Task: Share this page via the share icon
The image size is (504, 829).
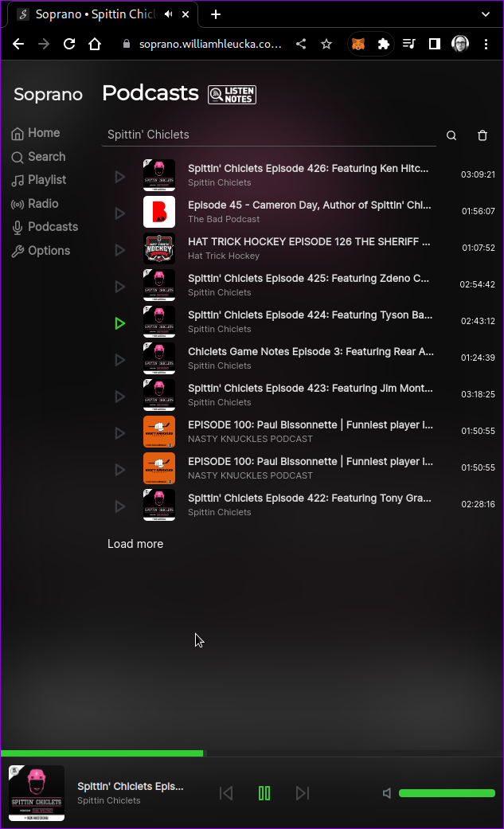Action: pos(301,44)
